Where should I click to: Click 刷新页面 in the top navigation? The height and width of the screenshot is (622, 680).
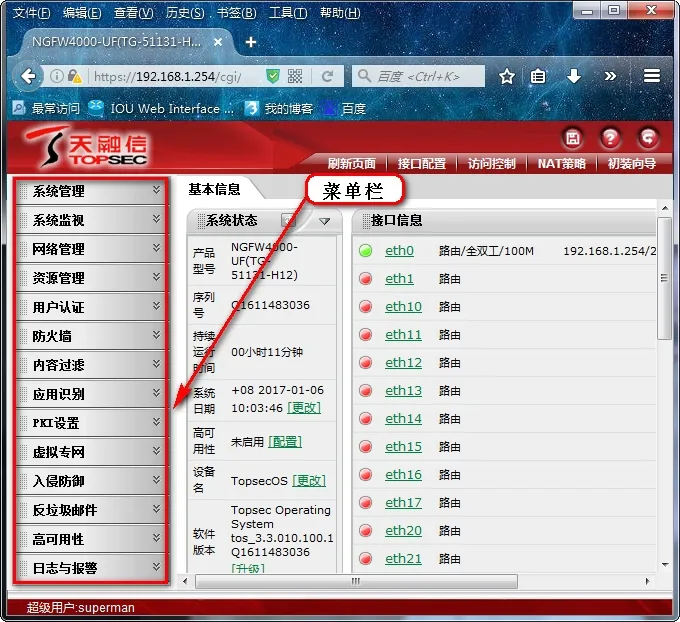[x=351, y=164]
